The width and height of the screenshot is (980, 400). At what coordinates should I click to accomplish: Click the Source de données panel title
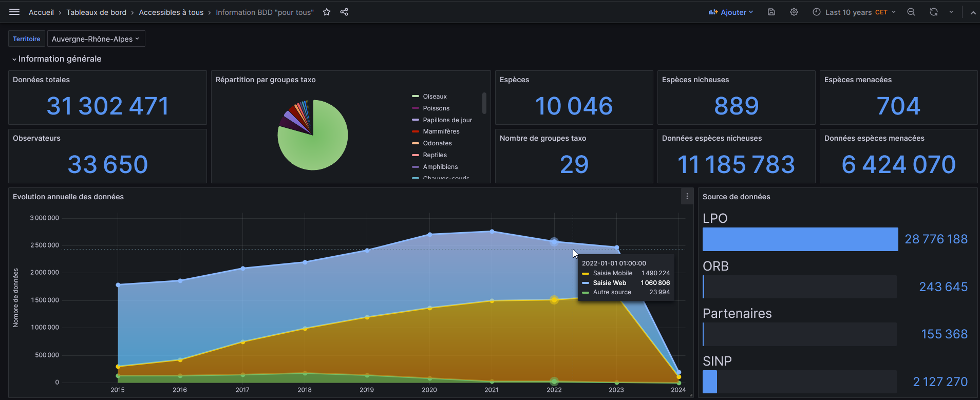pyautogui.click(x=736, y=197)
